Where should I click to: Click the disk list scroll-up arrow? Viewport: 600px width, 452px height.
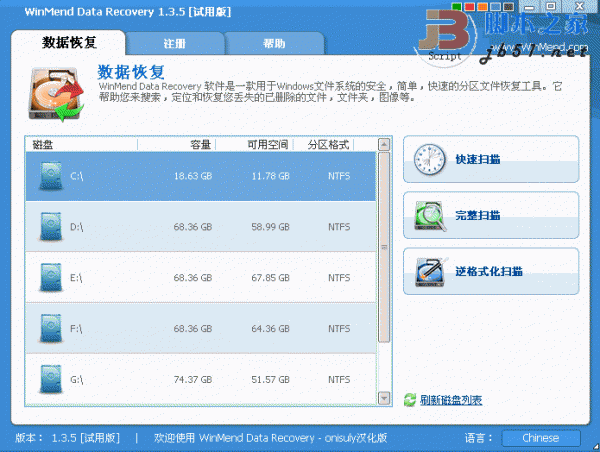[x=384, y=145]
